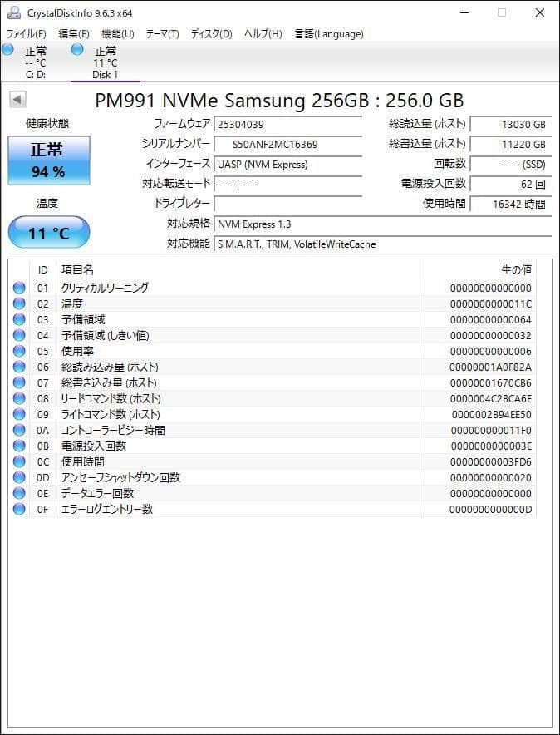Switch to the Disk 1 tab

coord(106,62)
